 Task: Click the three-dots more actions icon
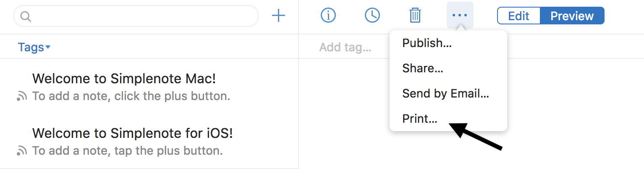click(460, 16)
